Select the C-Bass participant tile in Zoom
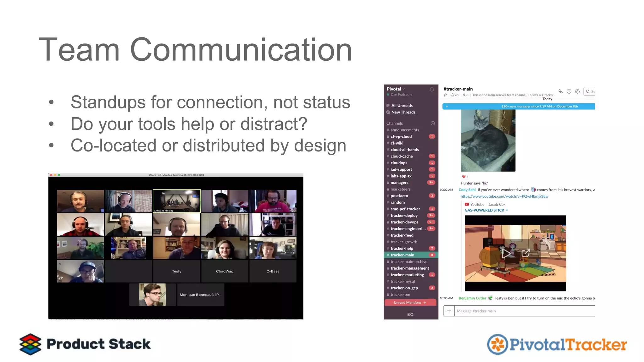This screenshot has height=362, width=644. point(273,271)
